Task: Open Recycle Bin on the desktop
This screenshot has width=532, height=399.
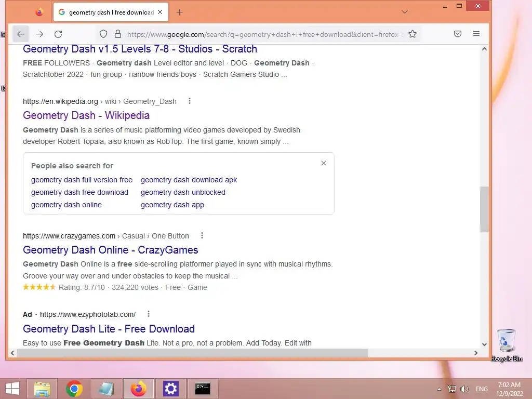Action: click(x=507, y=345)
